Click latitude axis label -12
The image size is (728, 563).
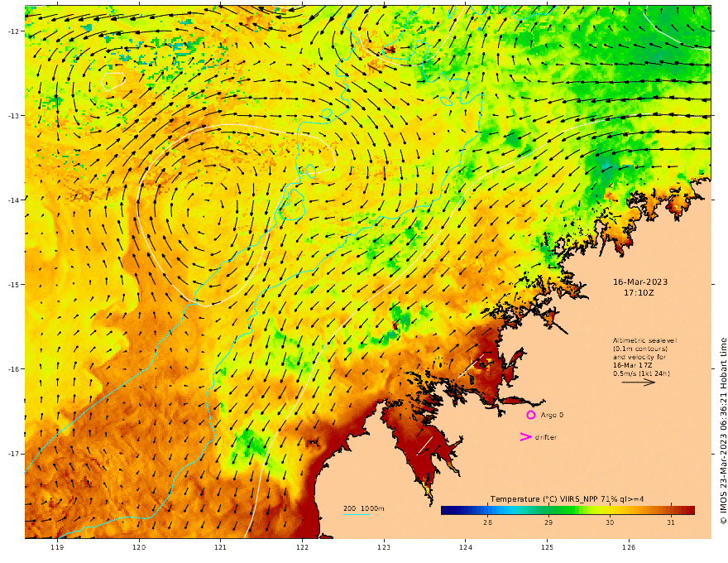pos(13,31)
